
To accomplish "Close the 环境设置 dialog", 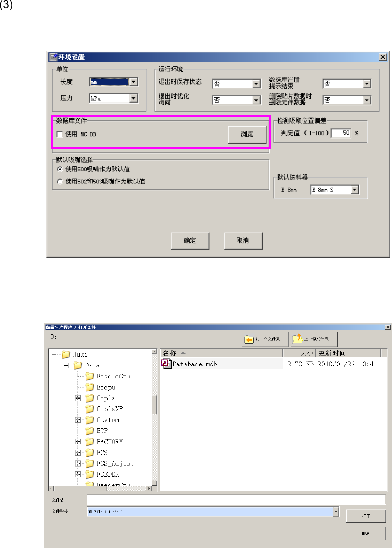I will [x=383, y=57].
